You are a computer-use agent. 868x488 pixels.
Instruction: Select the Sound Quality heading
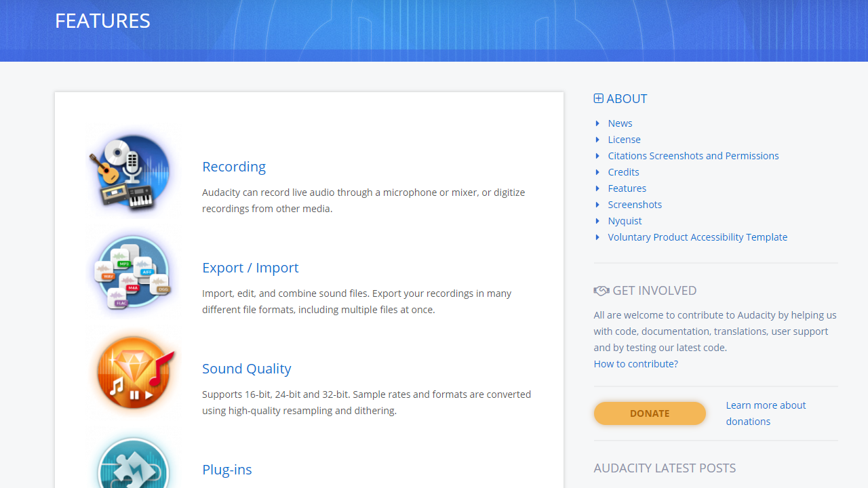[x=247, y=369]
